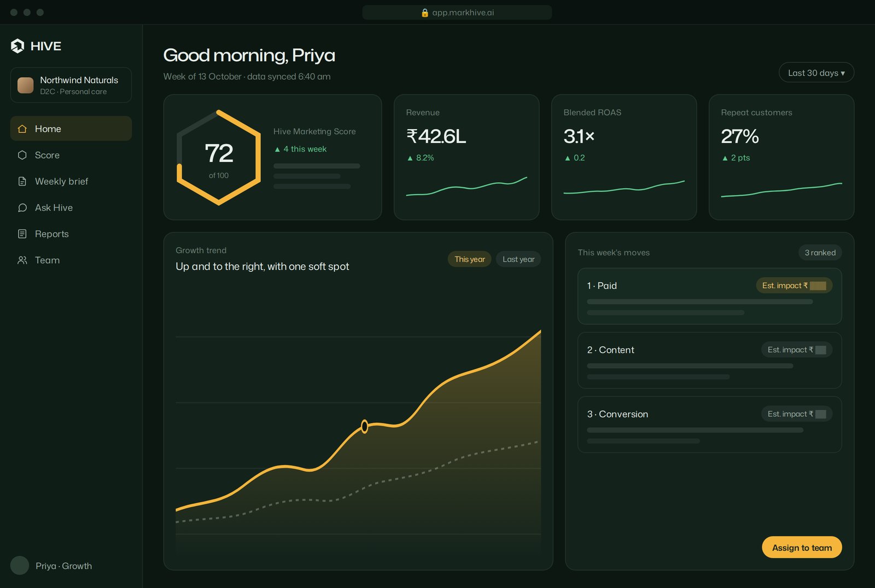Click the Team people icon
The image size is (875, 588).
[x=22, y=260]
